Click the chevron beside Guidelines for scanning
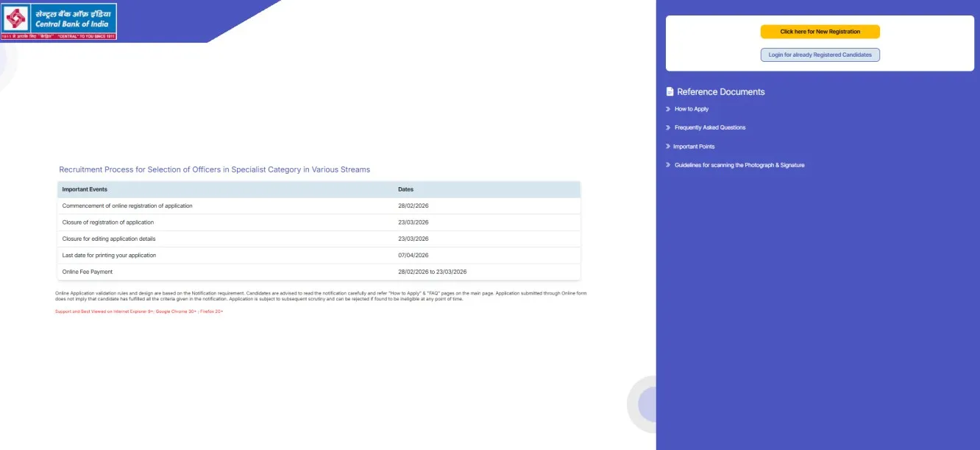 pyautogui.click(x=668, y=165)
